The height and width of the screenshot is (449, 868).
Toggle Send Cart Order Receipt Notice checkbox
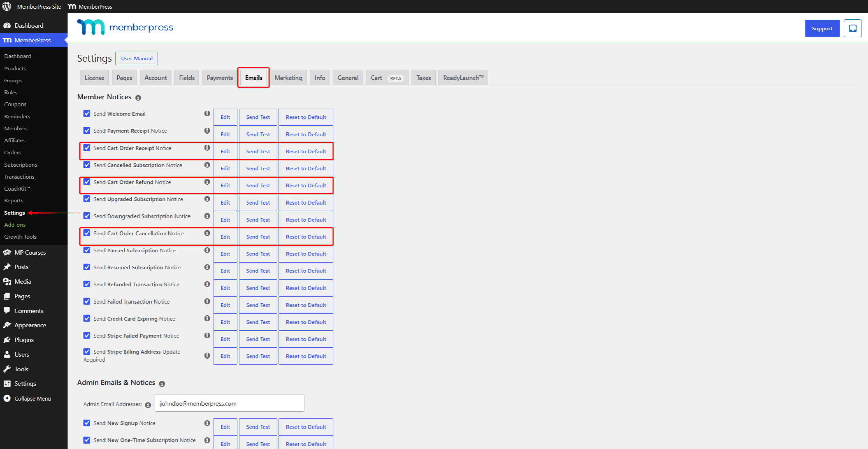tap(87, 148)
